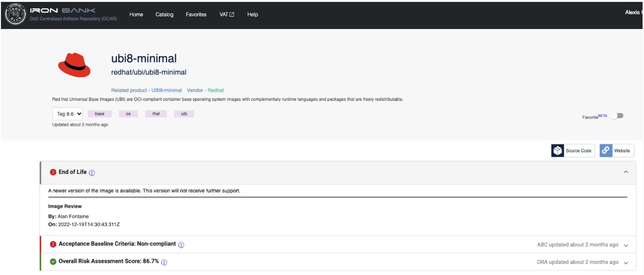
Task: Open the VAT external link
Action: click(227, 14)
